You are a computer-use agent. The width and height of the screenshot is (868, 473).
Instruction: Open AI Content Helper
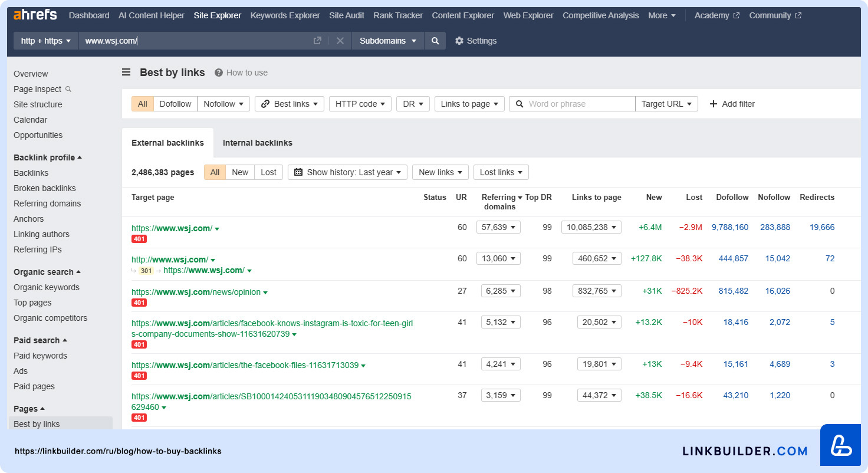pyautogui.click(x=152, y=15)
